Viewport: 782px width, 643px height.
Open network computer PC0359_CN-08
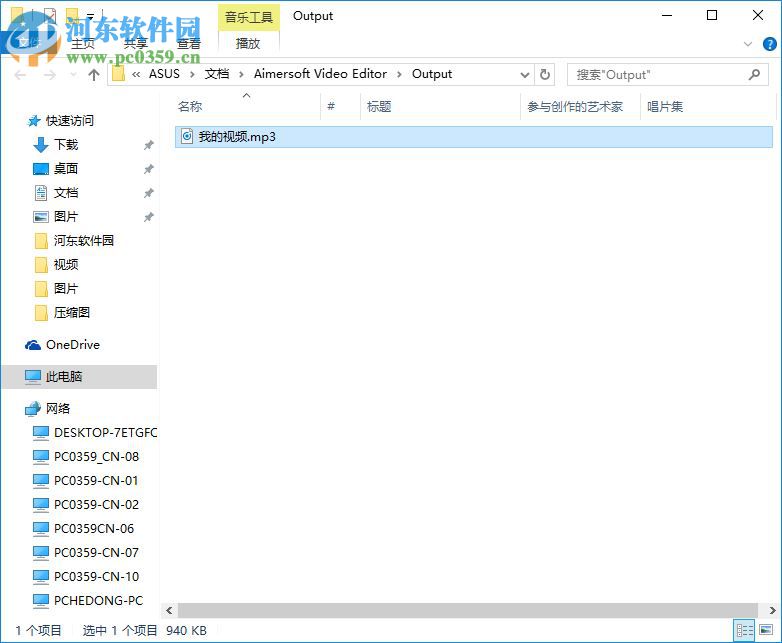pos(96,456)
